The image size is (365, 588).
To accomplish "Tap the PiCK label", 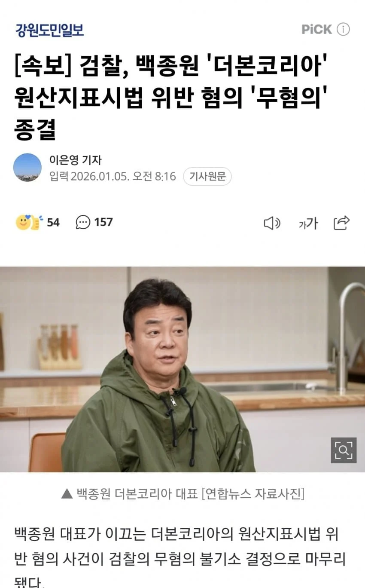I will (x=316, y=29).
